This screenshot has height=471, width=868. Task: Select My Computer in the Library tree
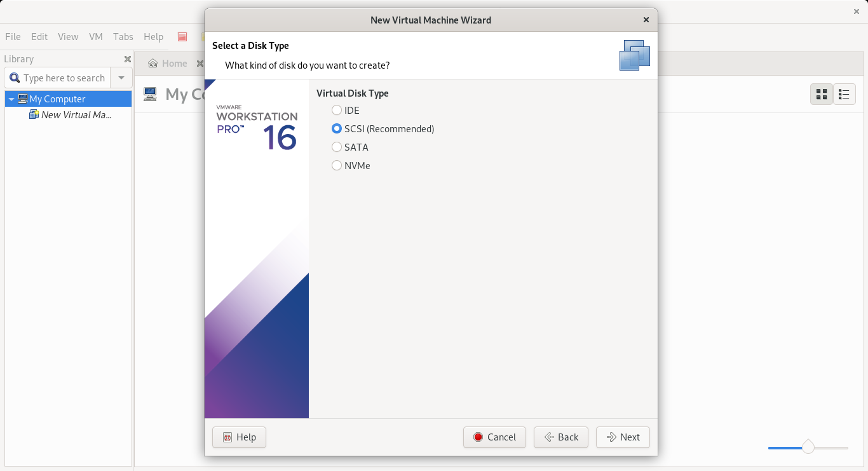pos(69,99)
